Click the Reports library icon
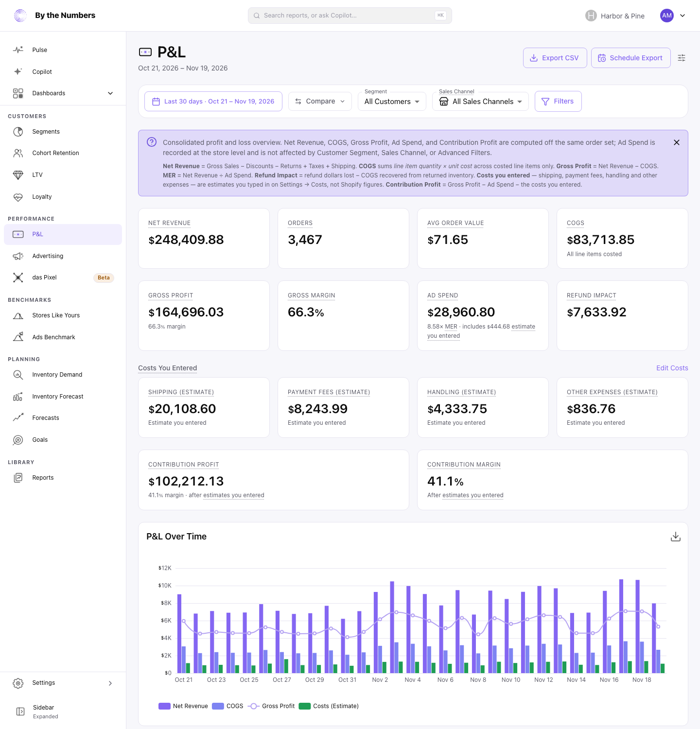700x729 pixels. (x=18, y=478)
